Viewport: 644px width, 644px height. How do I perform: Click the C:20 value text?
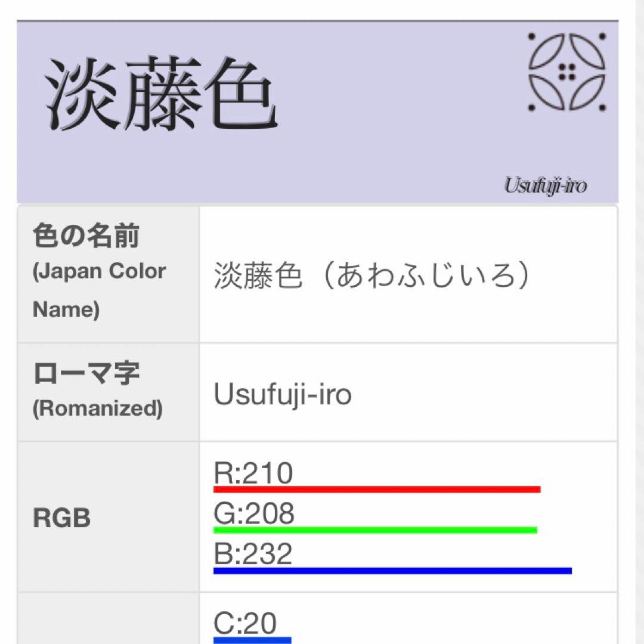(x=245, y=624)
